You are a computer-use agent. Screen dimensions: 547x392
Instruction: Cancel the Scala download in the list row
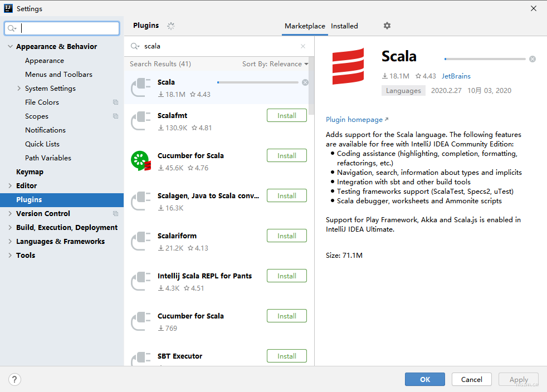point(305,82)
